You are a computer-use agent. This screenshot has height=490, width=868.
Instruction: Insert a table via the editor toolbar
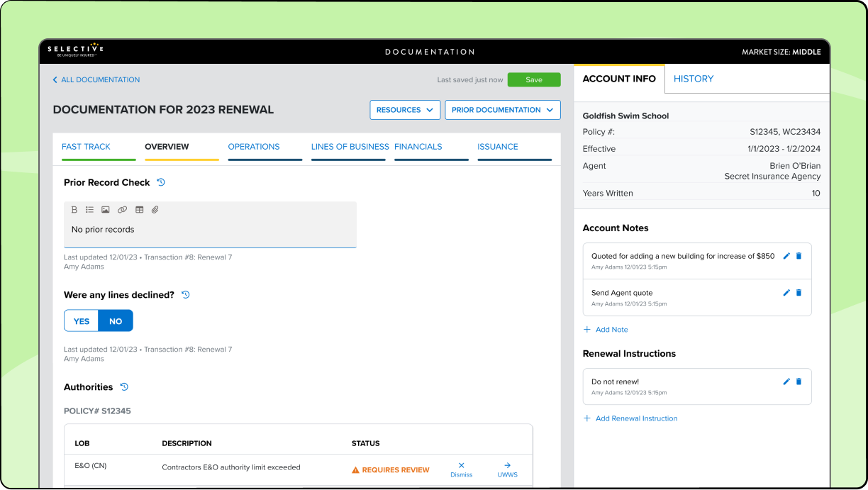click(138, 209)
